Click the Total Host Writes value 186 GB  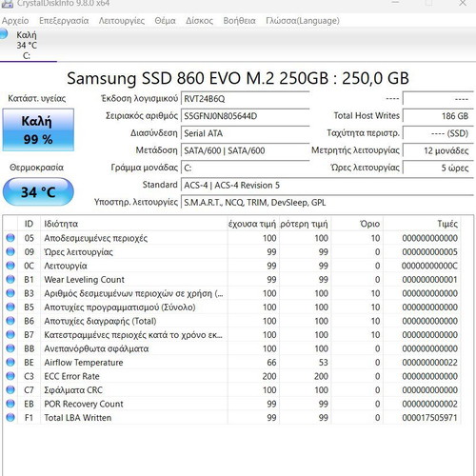pos(438,116)
